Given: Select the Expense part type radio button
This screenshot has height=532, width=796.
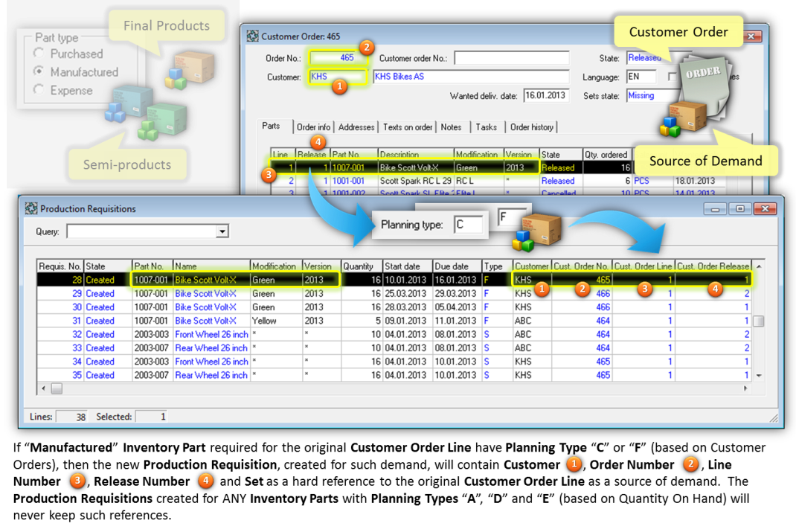Looking at the screenshot, I should 39,90.
